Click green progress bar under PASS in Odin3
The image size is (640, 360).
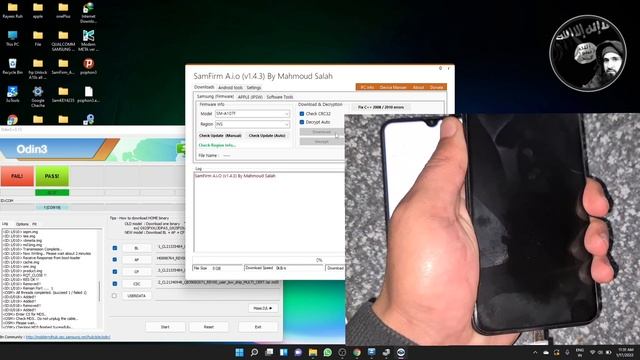click(52, 193)
